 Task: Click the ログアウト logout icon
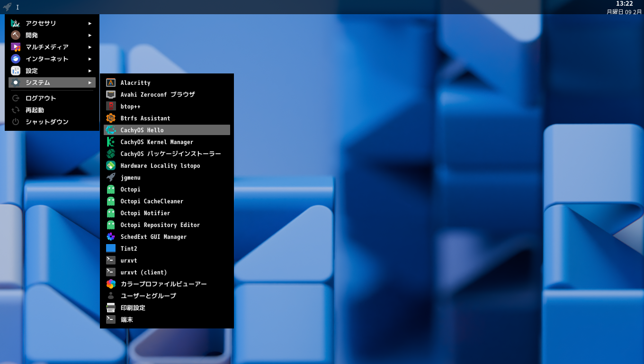point(16,98)
